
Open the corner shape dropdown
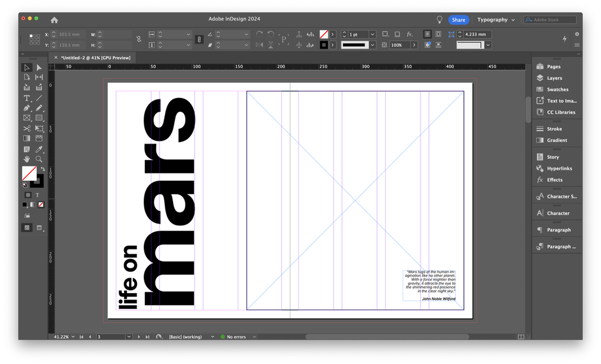click(x=488, y=45)
